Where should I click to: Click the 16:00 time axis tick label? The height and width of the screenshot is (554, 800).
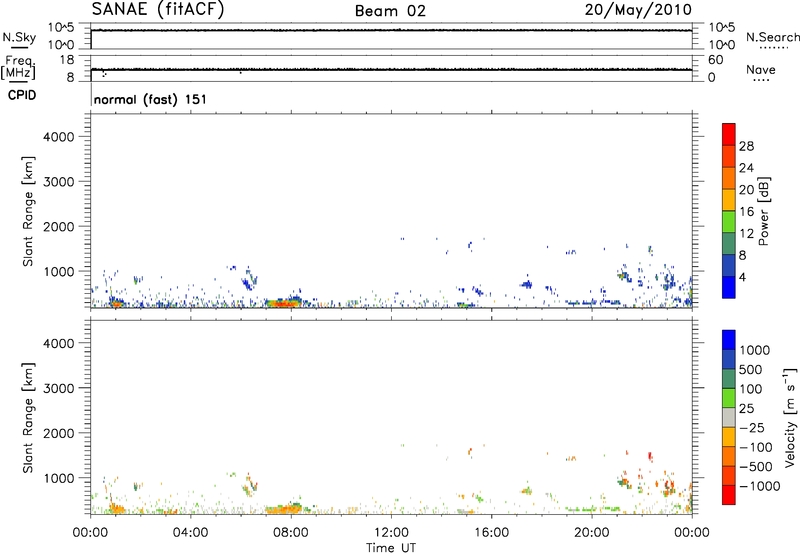[491, 533]
